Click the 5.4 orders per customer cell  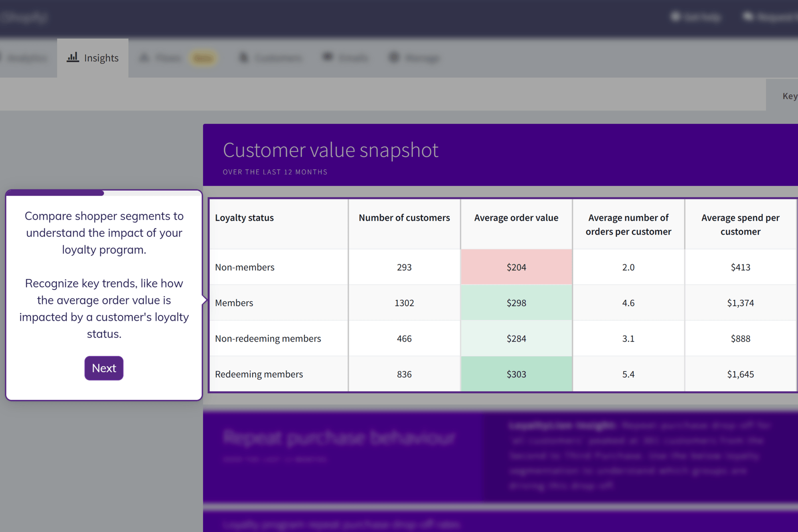[x=628, y=374]
